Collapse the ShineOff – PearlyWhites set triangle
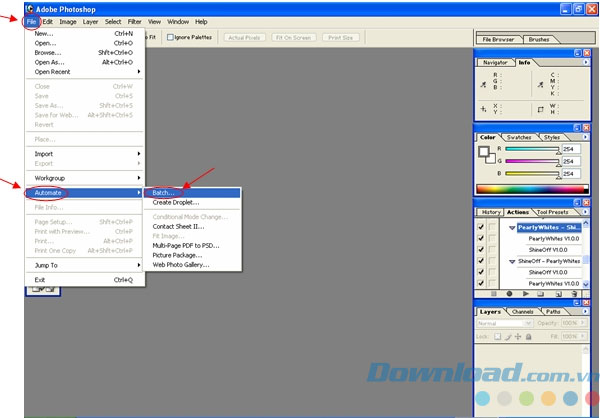The width and height of the screenshot is (600, 418). coord(512,261)
